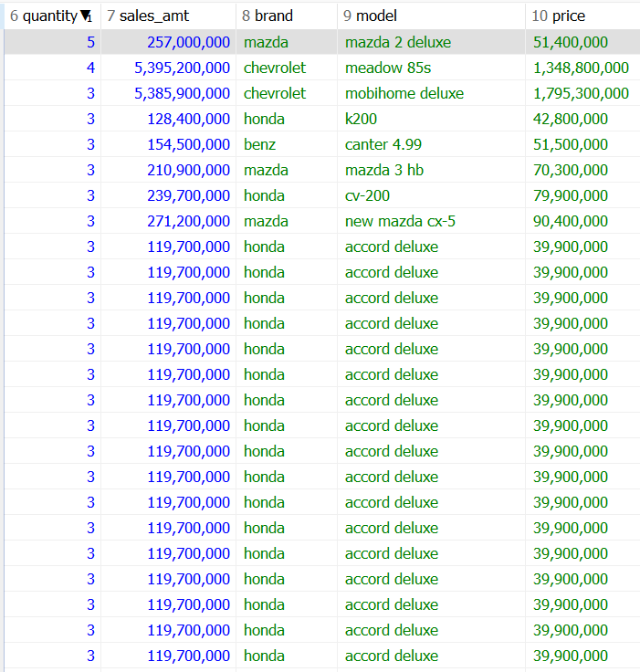Screen dimensions: 640x672
Task: Click brand cell in k200 row
Action: (287, 119)
